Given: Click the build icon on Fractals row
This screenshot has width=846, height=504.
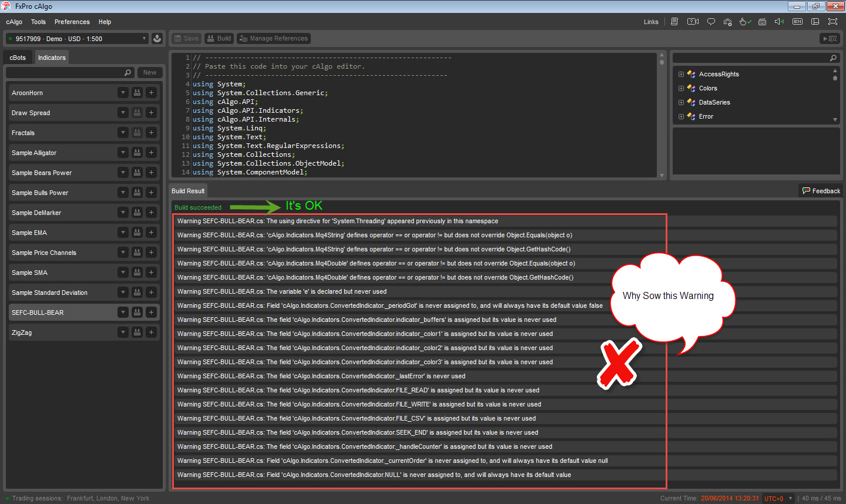Looking at the screenshot, I should point(137,133).
